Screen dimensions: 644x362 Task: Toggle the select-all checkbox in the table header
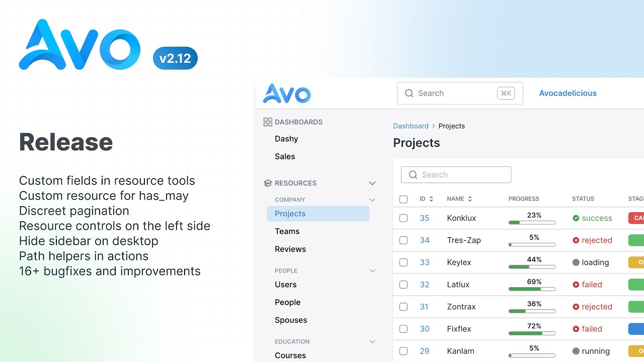coord(404,199)
